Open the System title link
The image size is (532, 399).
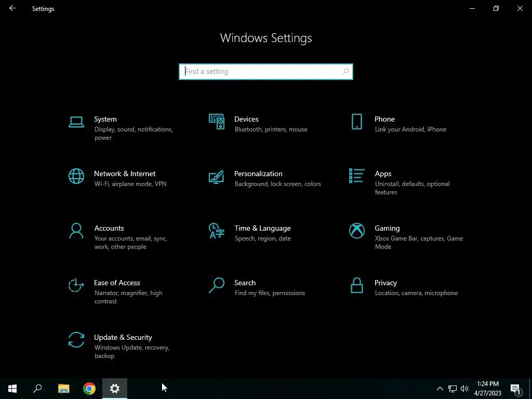pyautogui.click(x=105, y=119)
